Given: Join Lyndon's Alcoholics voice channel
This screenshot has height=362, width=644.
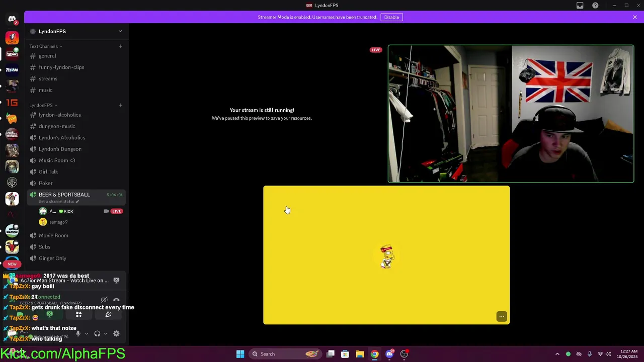Looking at the screenshot, I should pyautogui.click(x=76, y=138).
